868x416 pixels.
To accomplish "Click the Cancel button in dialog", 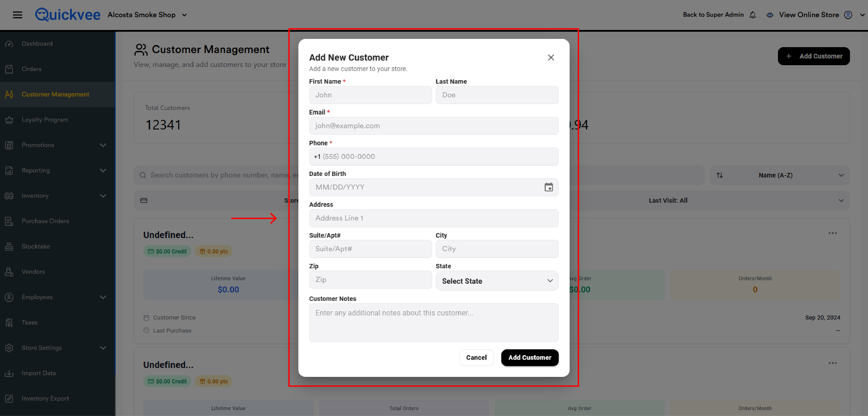I will pos(476,357).
